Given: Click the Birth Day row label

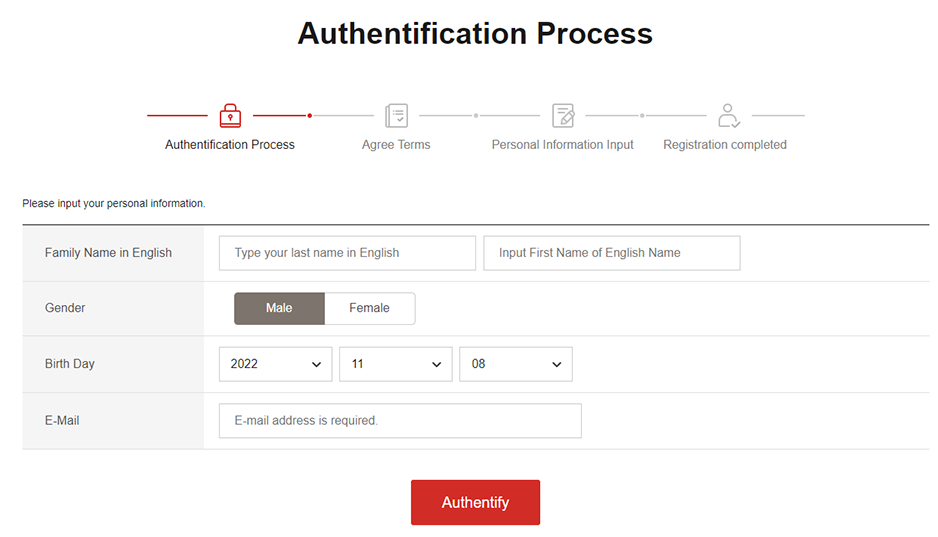Looking at the screenshot, I should pyautogui.click(x=70, y=364).
